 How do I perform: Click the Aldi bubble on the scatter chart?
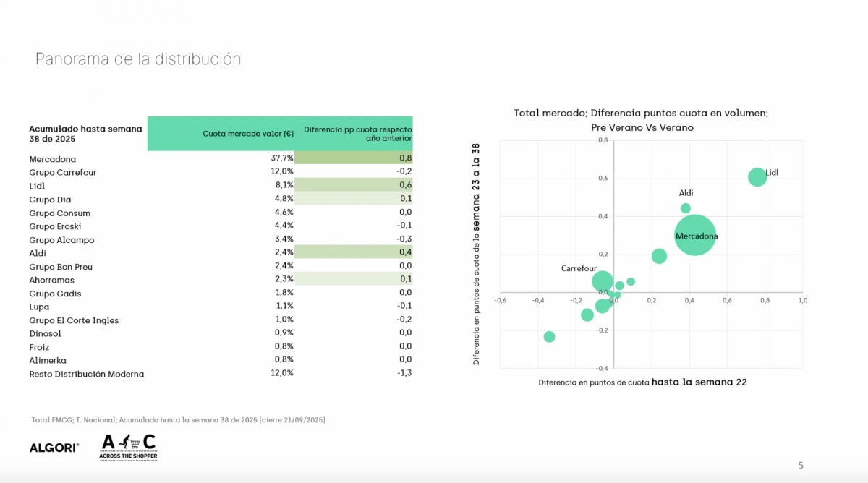click(x=686, y=208)
